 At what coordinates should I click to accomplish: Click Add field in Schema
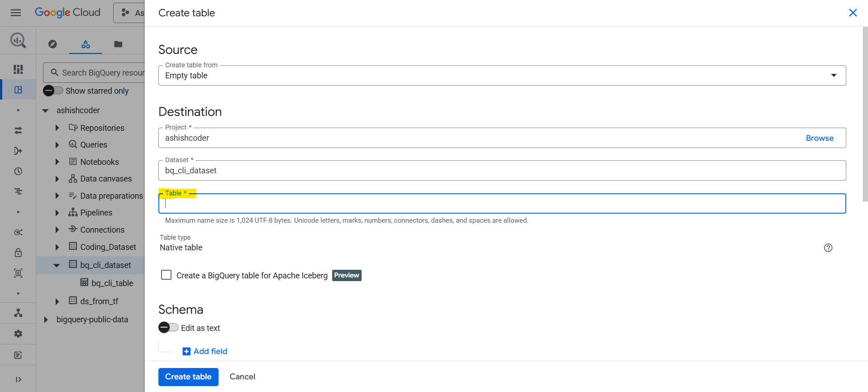click(x=205, y=351)
